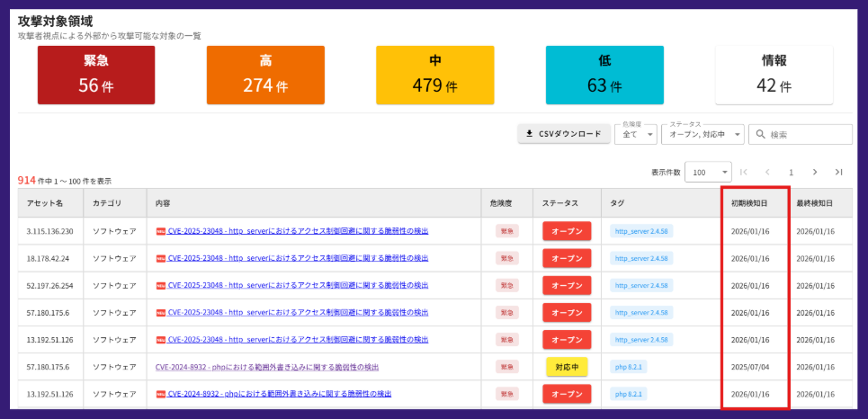Click the http_server 2.4.58 tag on first row

(641, 231)
